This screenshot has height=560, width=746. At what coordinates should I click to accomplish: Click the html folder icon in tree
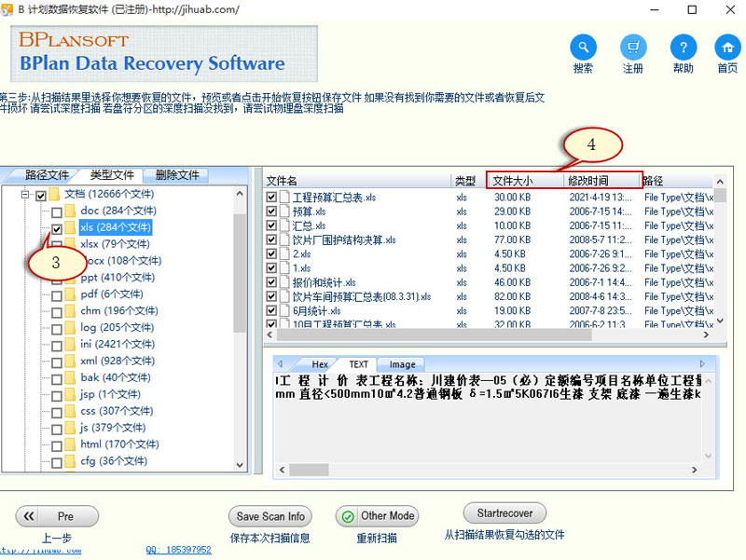(70, 445)
